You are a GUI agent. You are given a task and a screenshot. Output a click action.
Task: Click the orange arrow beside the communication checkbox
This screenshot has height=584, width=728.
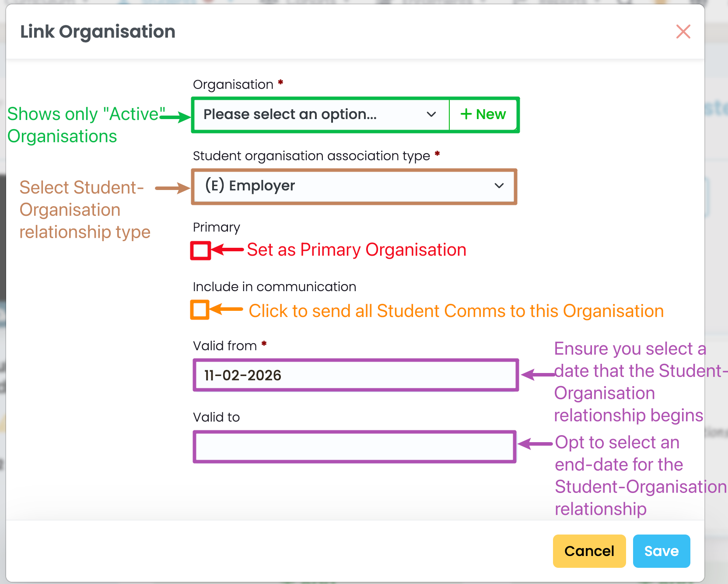tap(226, 310)
